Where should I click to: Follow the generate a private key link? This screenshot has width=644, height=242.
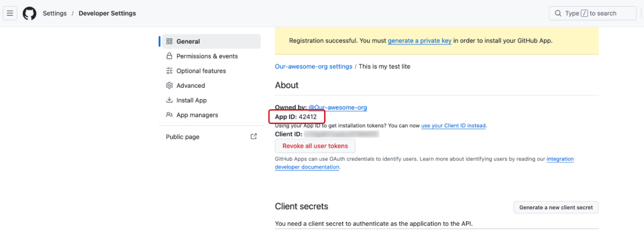click(419, 41)
